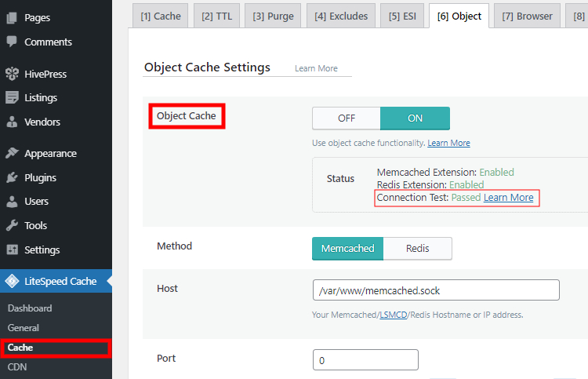Open the Comments menu item
588x379 pixels.
48,42
